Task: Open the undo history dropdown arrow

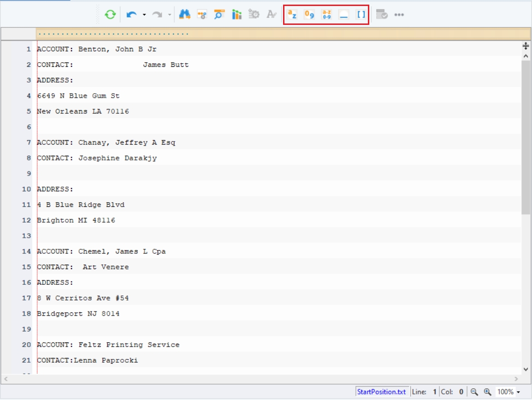Action: (144, 15)
